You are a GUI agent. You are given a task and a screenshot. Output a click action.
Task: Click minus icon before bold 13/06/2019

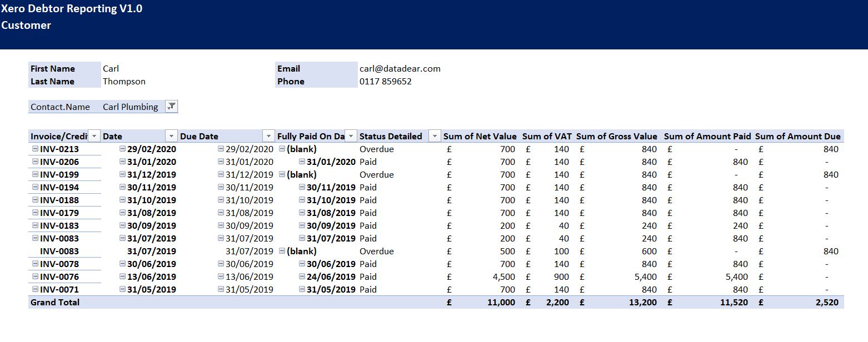(123, 276)
